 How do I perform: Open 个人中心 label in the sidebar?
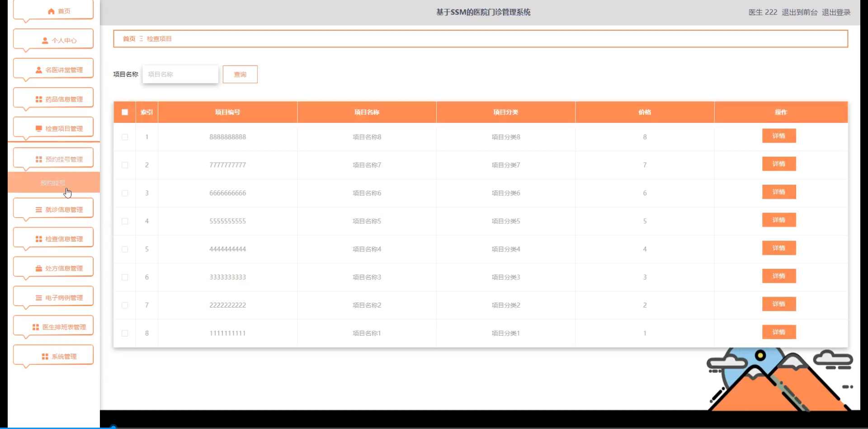(x=64, y=41)
